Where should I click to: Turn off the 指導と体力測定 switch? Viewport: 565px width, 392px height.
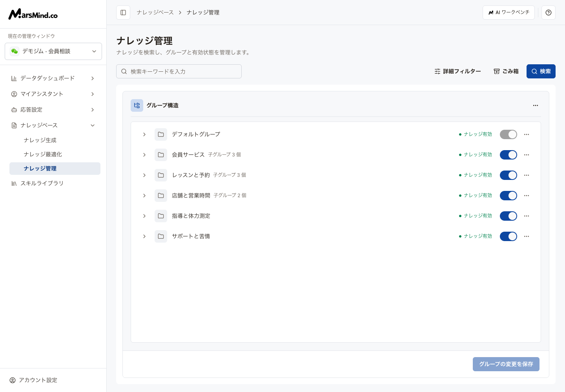click(x=508, y=216)
